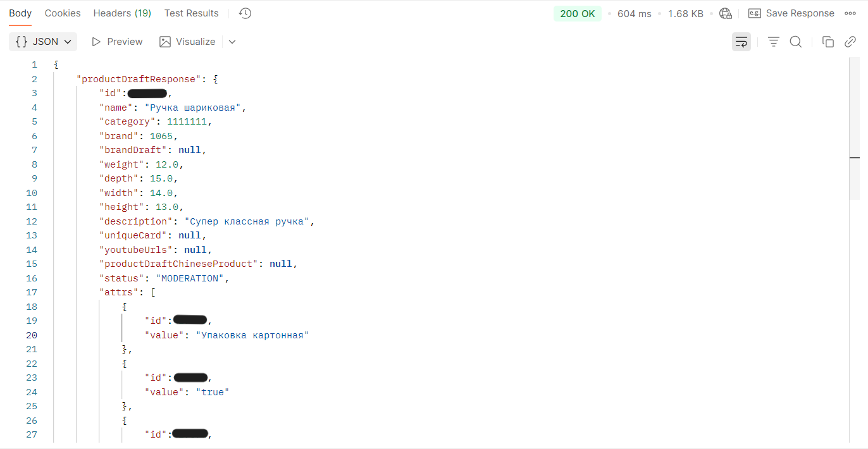Open the response history clock icon

[x=245, y=13]
